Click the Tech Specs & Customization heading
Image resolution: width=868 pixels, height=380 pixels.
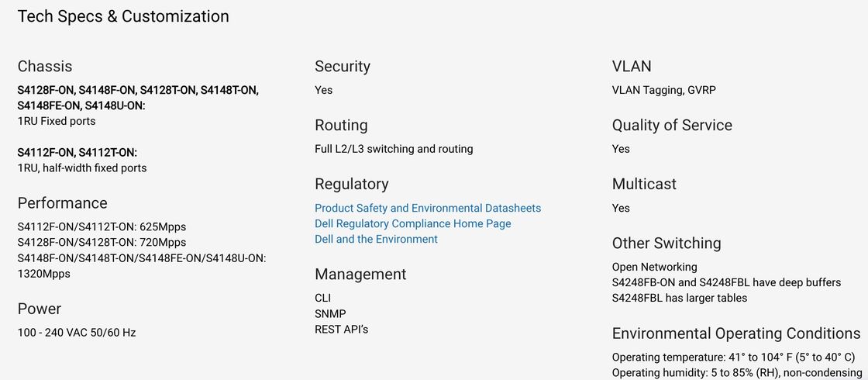[x=123, y=16]
